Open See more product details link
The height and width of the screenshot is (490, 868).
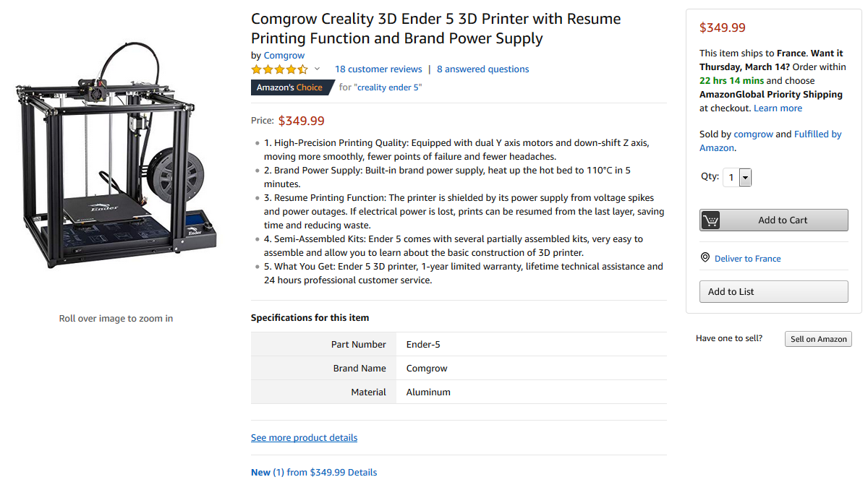pyautogui.click(x=304, y=438)
